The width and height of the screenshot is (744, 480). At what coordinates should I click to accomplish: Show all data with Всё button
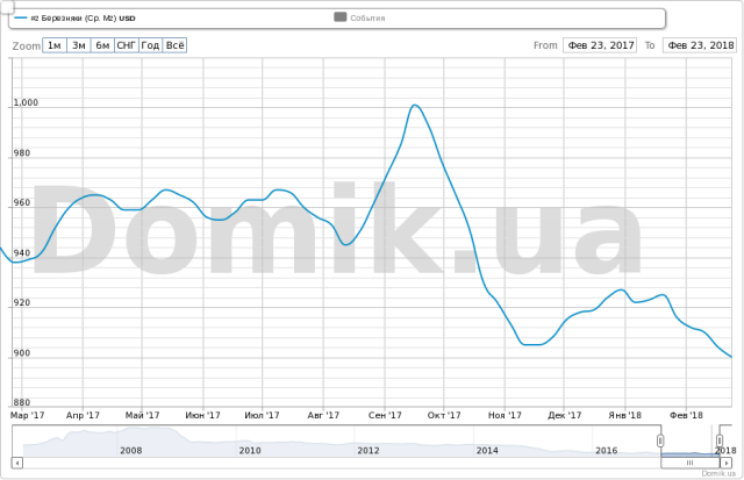click(x=175, y=46)
